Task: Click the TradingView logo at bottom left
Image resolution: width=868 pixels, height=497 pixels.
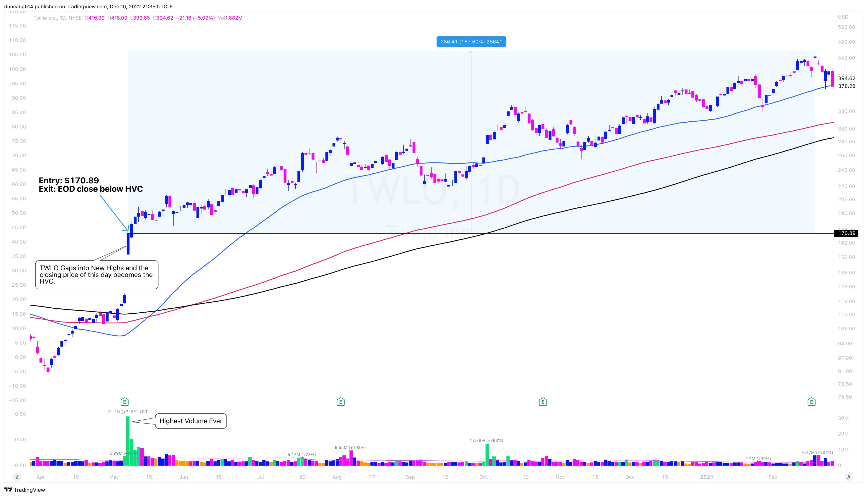Action: coord(25,490)
